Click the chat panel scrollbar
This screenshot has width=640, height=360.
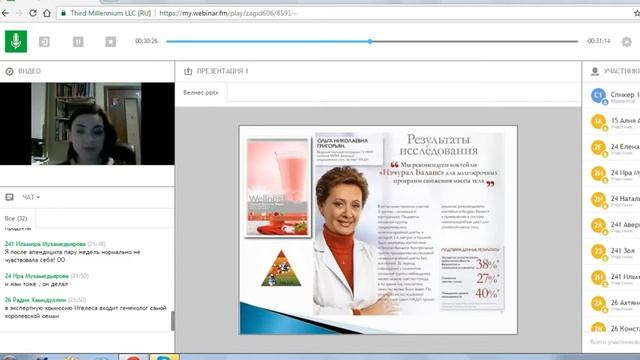(x=173, y=321)
